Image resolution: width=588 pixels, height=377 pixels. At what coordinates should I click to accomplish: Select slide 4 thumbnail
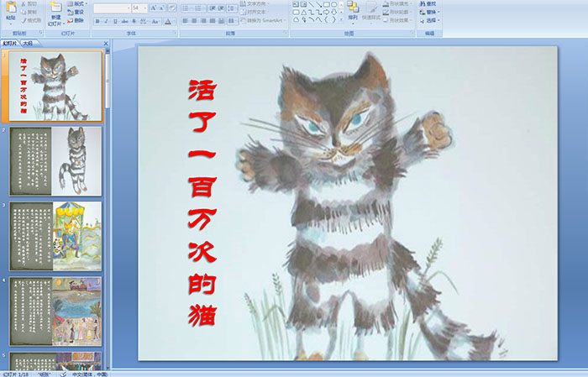coord(55,311)
